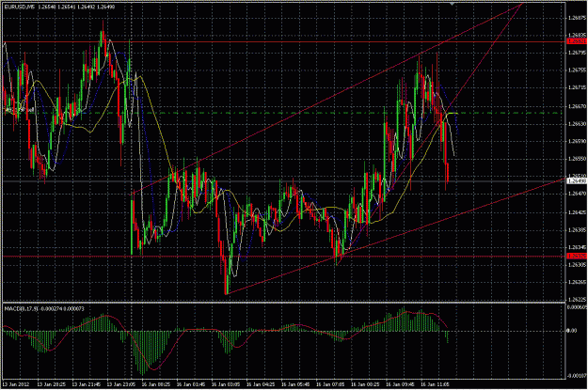Click the 1.26425 price scale label
This screenshot has height=390, width=588.
(x=577, y=212)
